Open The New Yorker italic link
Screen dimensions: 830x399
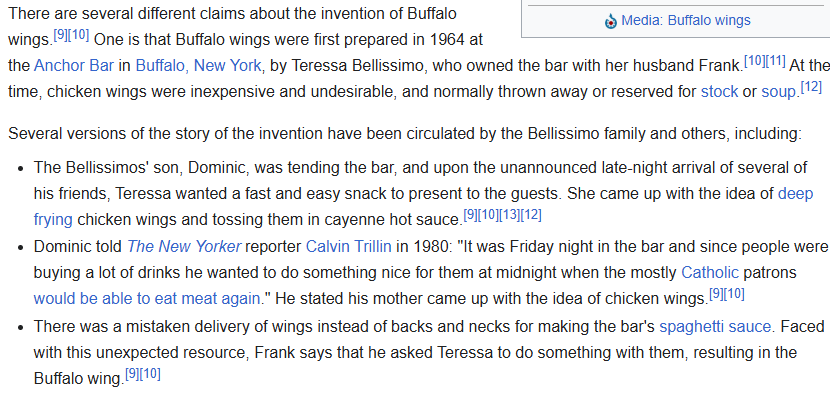(184, 247)
